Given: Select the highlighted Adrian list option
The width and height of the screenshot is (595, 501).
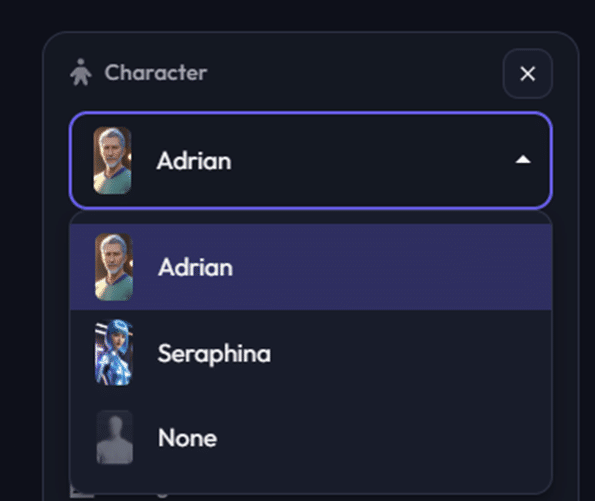Looking at the screenshot, I should [x=310, y=267].
